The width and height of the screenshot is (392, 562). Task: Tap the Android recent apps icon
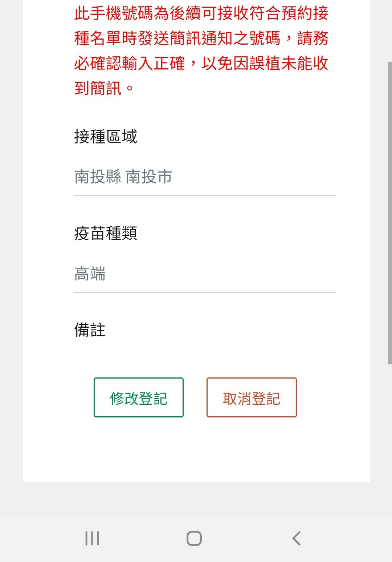92,538
